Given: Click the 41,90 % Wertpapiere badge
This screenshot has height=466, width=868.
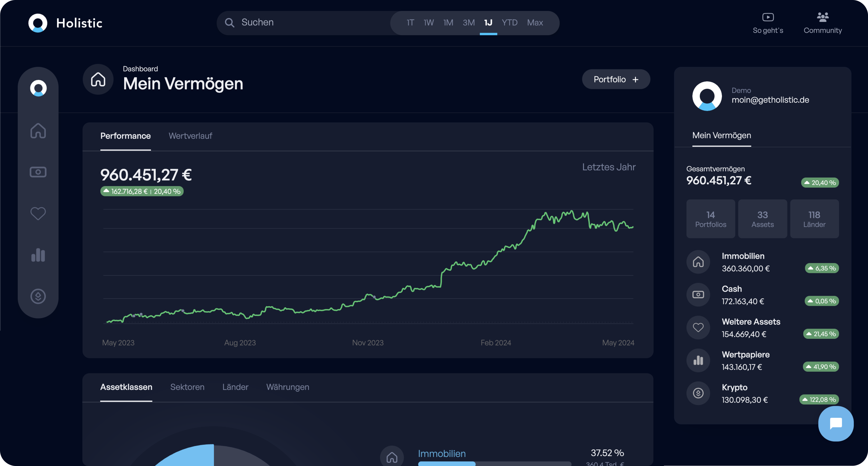Looking at the screenshot, I should (821, 366).
